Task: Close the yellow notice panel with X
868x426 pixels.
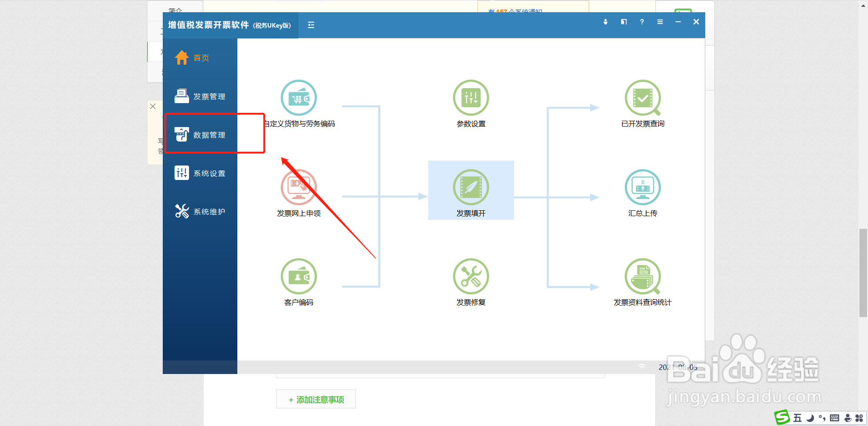Action: [153, 106]
